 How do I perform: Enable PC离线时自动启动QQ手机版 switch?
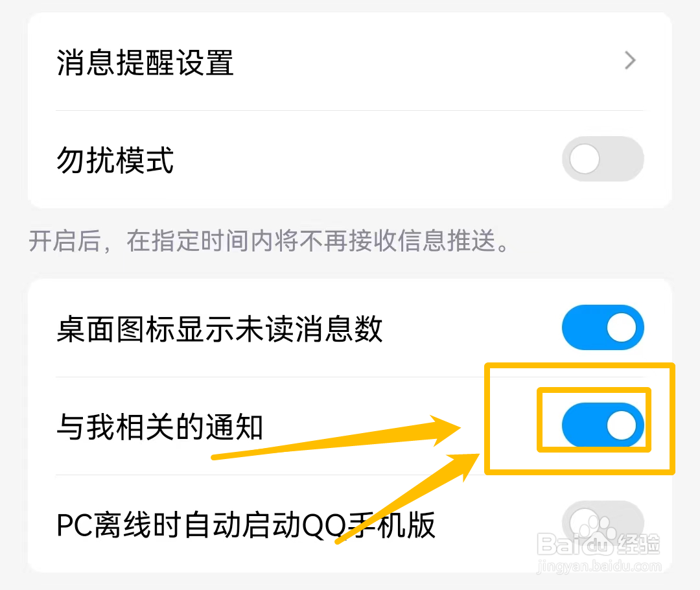pyautogui.click(x=603, y=523)
